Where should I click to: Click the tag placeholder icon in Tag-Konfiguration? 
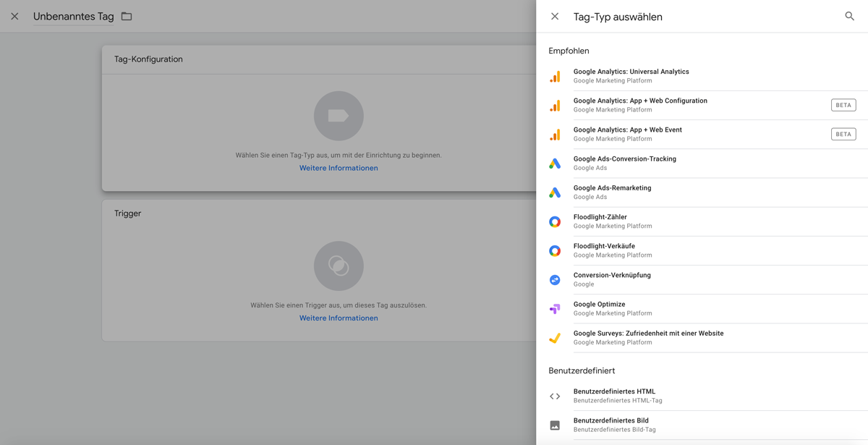[x=339, y=116]
